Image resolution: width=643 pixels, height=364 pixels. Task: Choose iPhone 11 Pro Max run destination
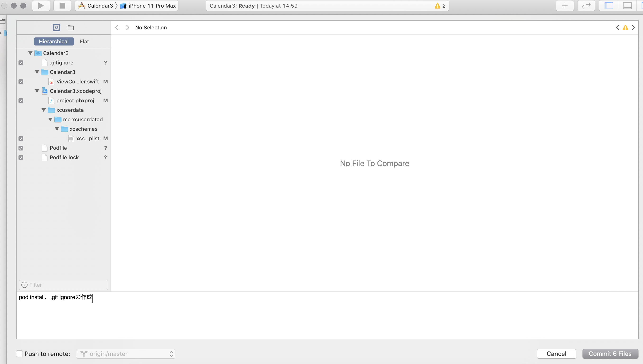[x=148, y=6]
